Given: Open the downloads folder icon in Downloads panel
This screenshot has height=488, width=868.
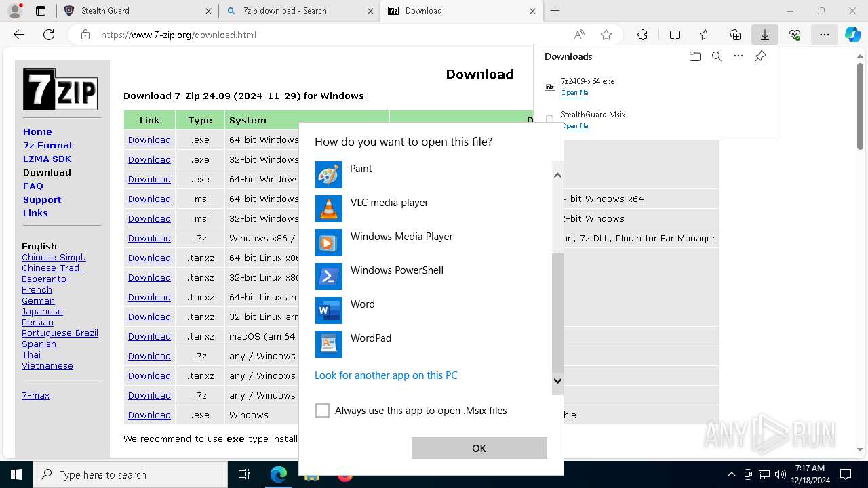Looking at the screenshot, I should (694, 56).
